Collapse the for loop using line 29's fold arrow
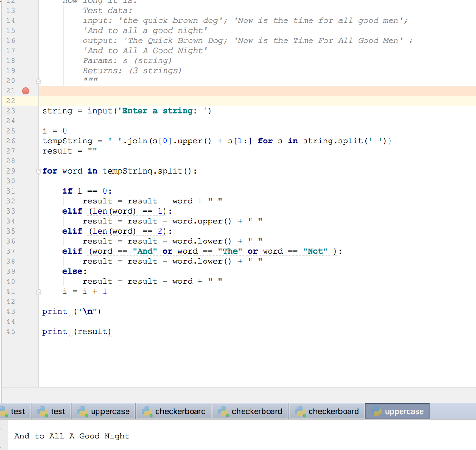 [x=39, y=171]
